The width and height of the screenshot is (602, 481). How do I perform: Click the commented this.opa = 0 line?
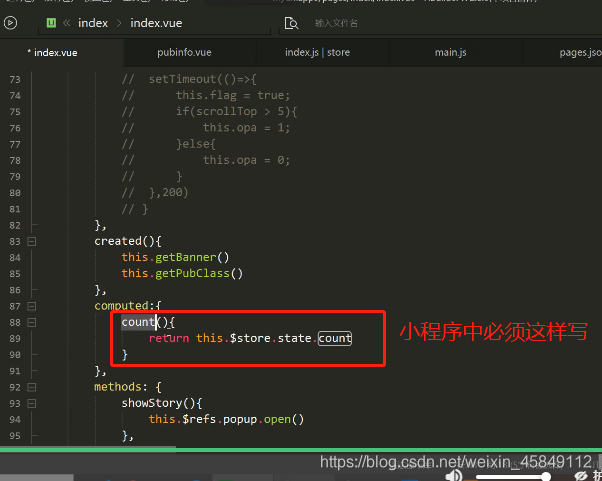(x=206, y=160)
